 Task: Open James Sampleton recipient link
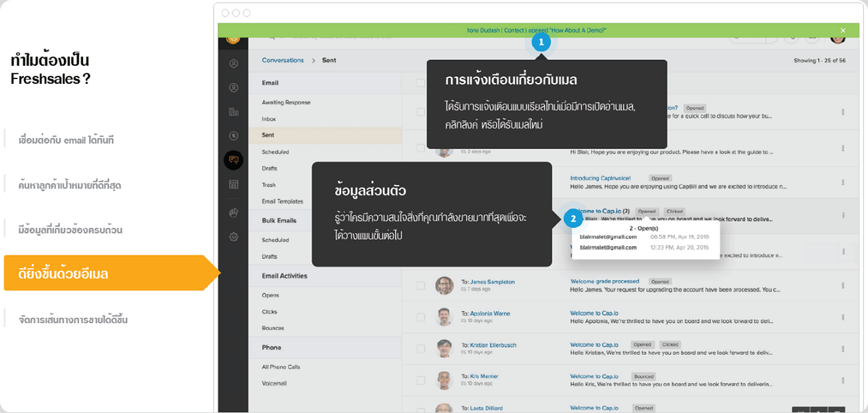coord(492,282)
